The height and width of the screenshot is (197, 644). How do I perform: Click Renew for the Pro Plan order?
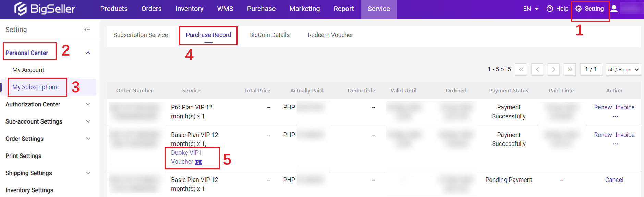click(x=603, y=107)
